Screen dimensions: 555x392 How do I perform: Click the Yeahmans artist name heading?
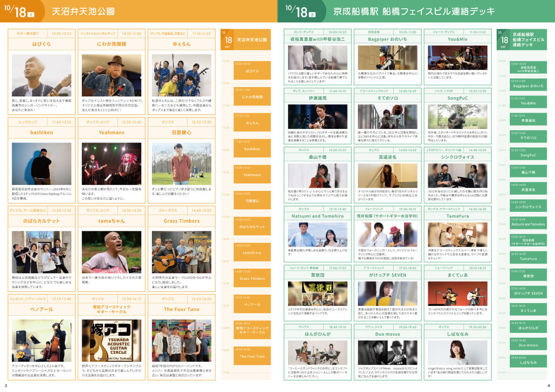click(111, 133)
